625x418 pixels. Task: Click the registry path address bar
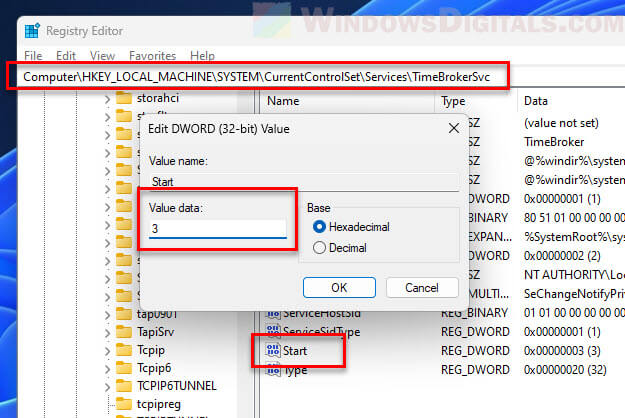(265, 76)
